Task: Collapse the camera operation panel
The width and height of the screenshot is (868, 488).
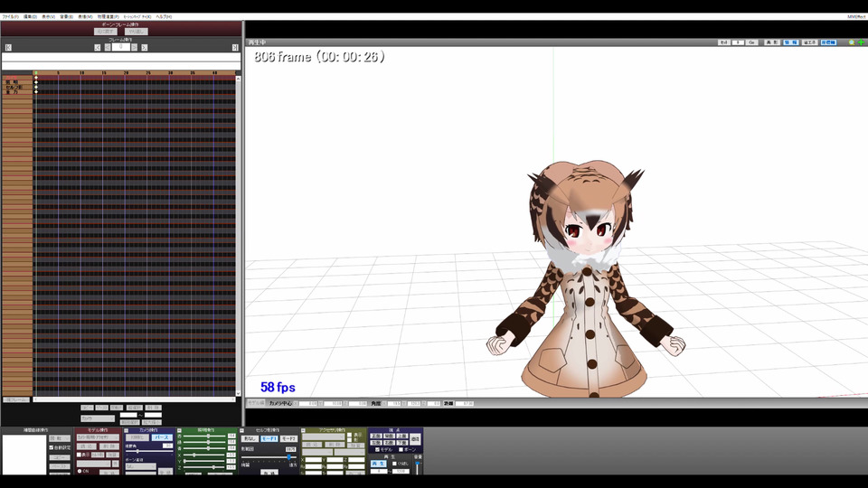Action: click(127, 430)
